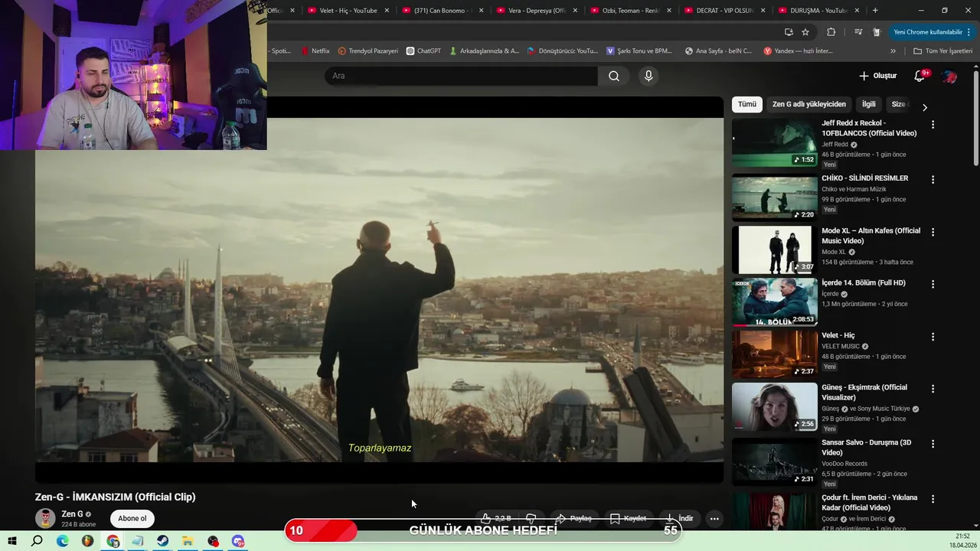
Task: Open the Şarkı Tonu ve BPM bookmark
Action: click(x=639, y=51)
